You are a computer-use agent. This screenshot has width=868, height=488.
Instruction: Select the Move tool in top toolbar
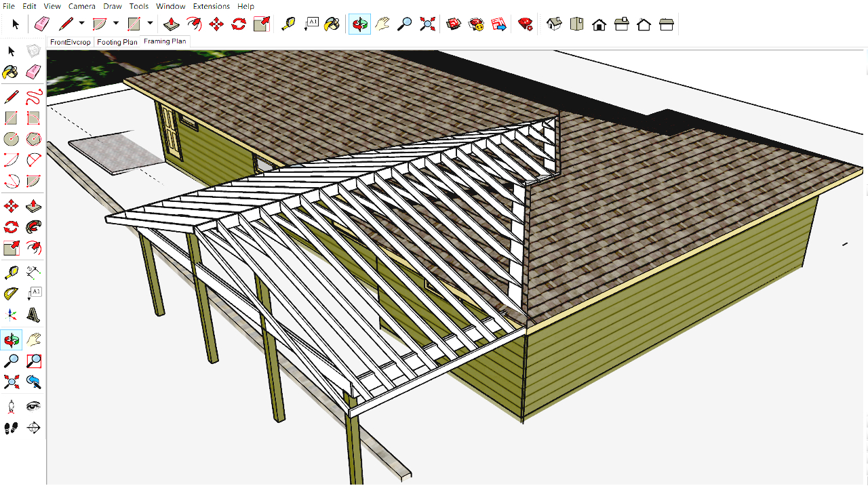(x=216, y=24)
